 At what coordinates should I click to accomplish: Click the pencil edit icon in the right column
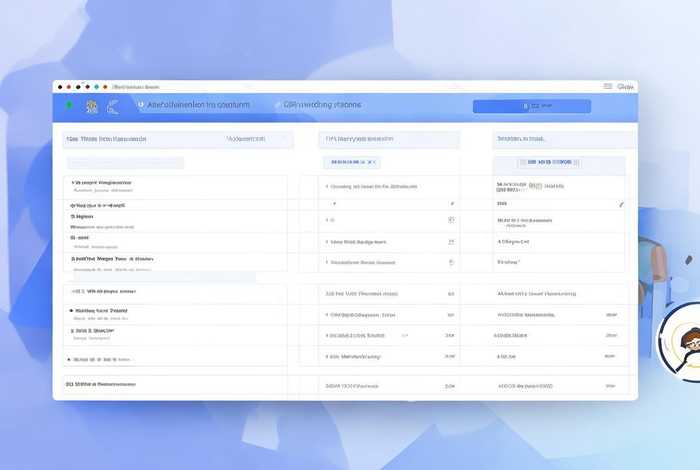[x=621, y=204]
